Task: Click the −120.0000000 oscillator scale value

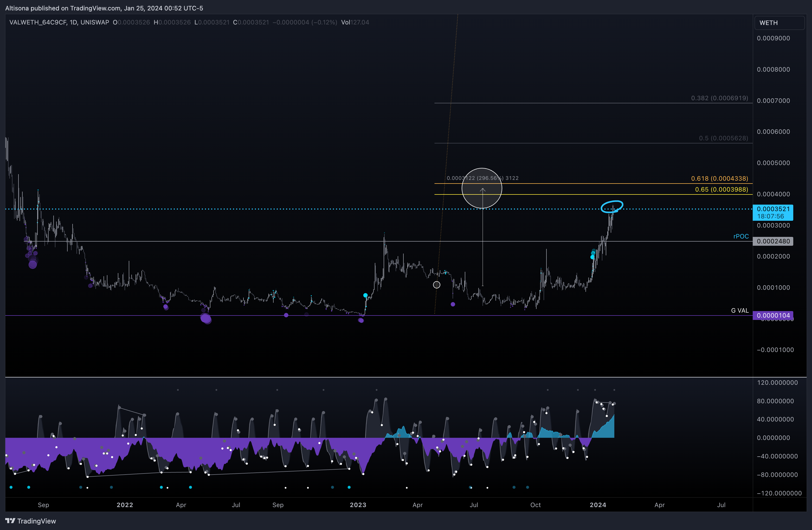Action: [x=779, y=493]
